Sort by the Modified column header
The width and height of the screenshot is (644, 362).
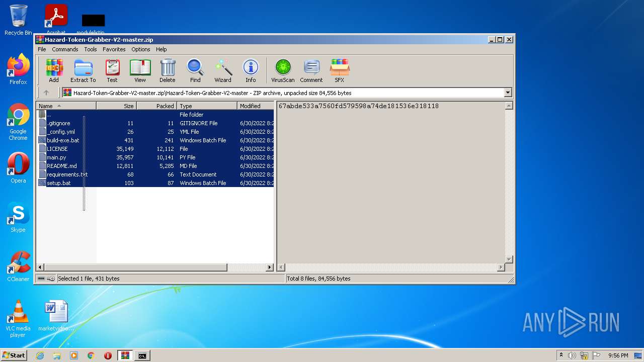coord(256,106)
